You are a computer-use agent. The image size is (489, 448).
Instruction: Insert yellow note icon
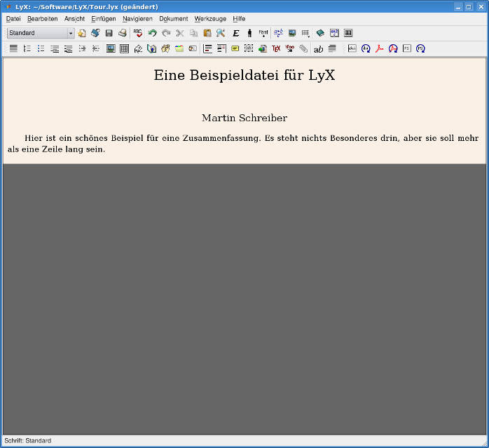coord(235,48)
